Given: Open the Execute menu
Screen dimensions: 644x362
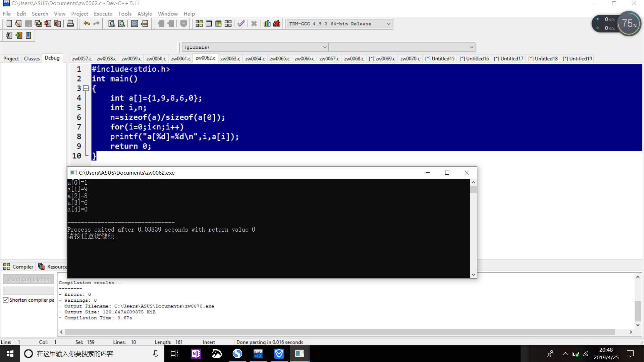Looking at the screenshot, I should [103, 14].
